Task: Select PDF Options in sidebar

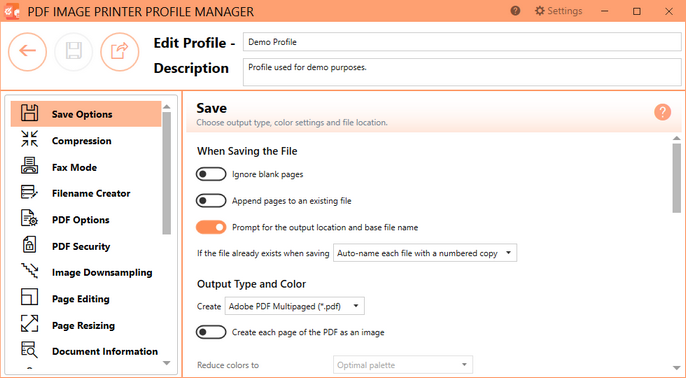Action: click(86, 220)
